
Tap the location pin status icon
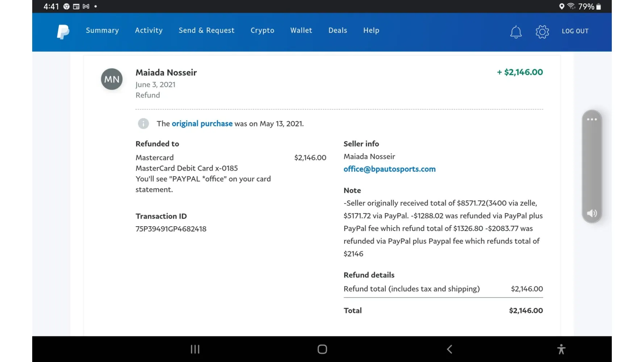[x=561, y=6]
